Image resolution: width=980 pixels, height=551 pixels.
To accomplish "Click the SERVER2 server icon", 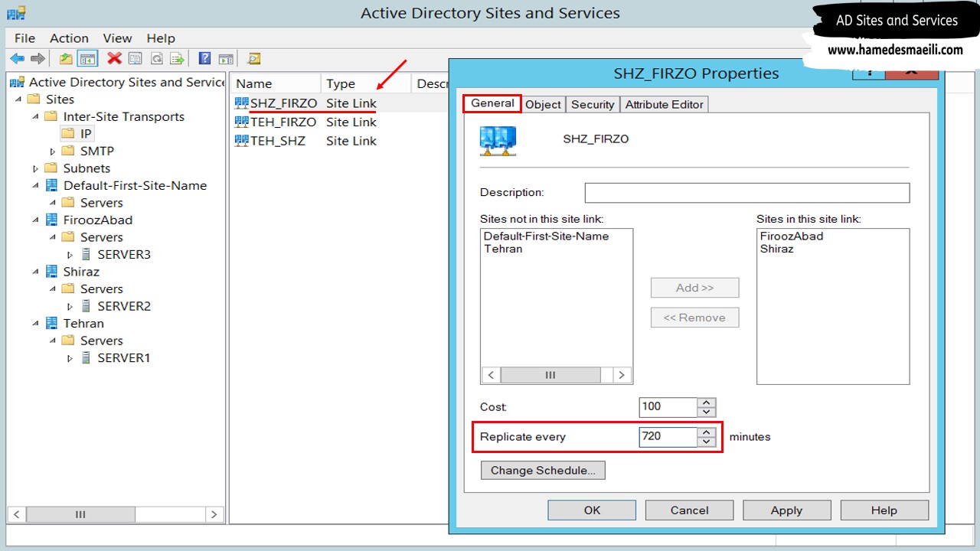I will point(87,306).
